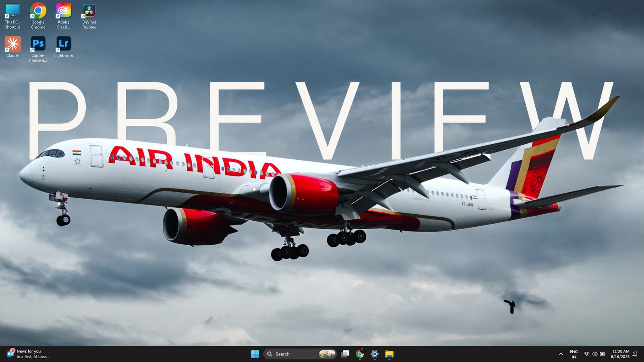The width and height of the screenshot is (644, 362).
Task: Open Settings from the taskbar gear icon
Action: [x=374, y=354]
